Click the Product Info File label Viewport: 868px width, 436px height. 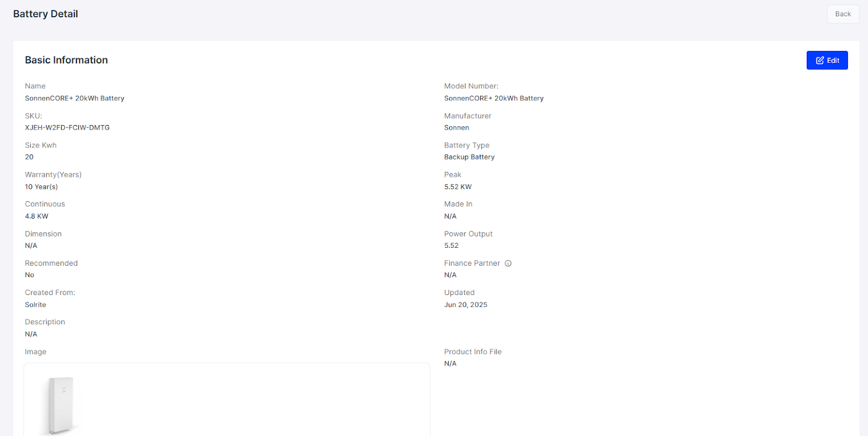(x=473, y=352)
